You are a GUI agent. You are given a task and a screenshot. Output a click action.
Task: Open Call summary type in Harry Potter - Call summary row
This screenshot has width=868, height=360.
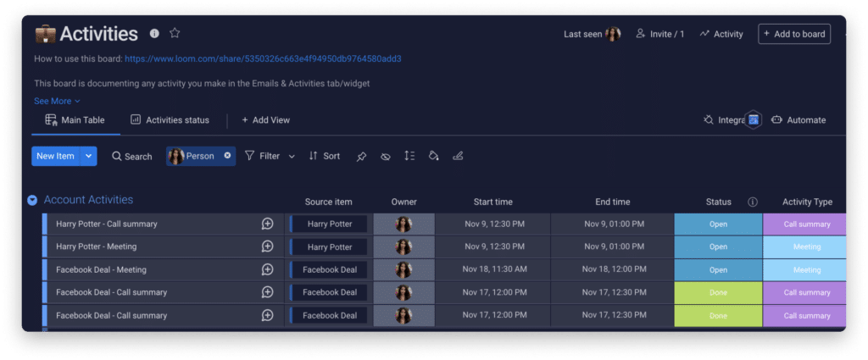(x=804, y=224)
